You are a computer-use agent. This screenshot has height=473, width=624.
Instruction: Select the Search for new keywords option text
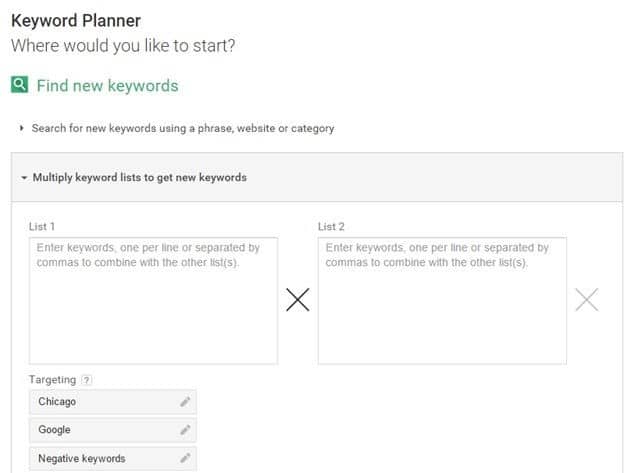(183, 128)
